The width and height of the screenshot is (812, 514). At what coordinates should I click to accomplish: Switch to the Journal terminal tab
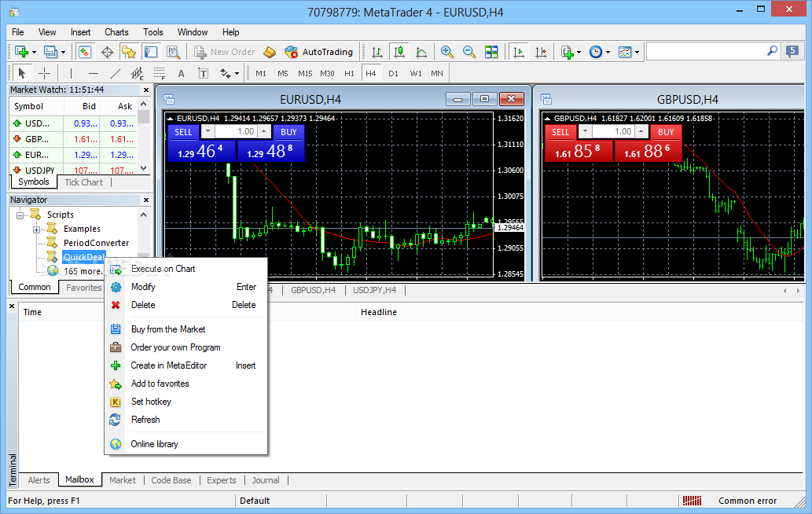(266, 480)
